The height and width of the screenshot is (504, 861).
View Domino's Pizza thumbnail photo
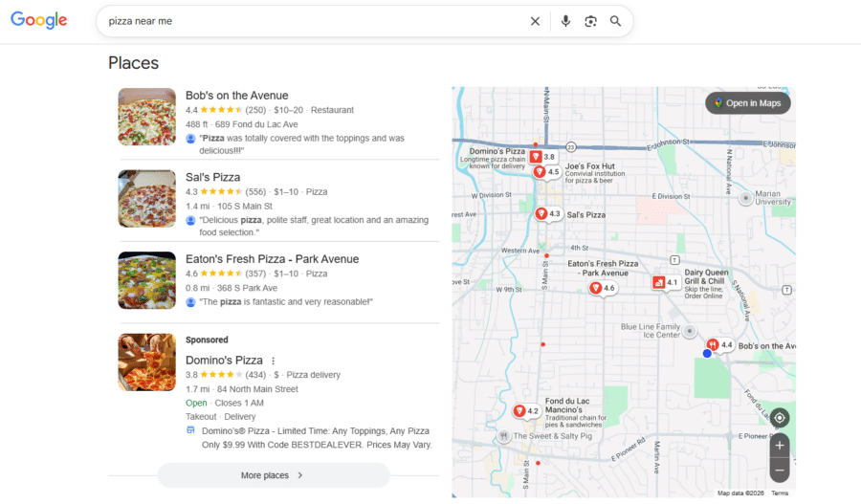click(147, 362)
